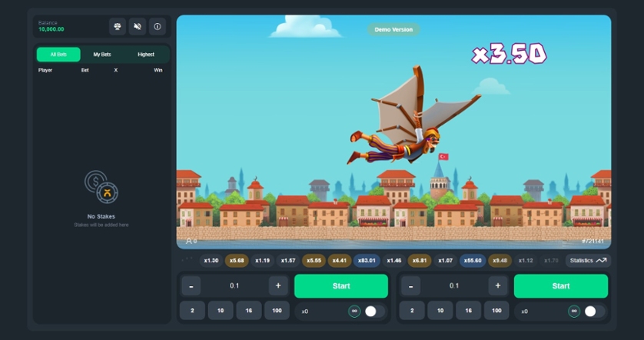
Task: Click infinity icon in left bet panel
Action: [354, 312]
